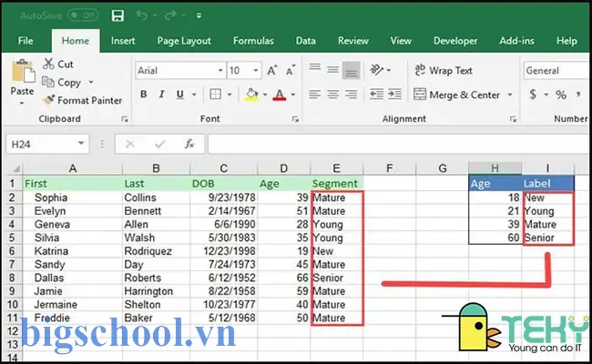Image resolution: width=592 pixels, height=364 pixels.
Task: Toggle Wrap Text
Action: coord(444,71)
